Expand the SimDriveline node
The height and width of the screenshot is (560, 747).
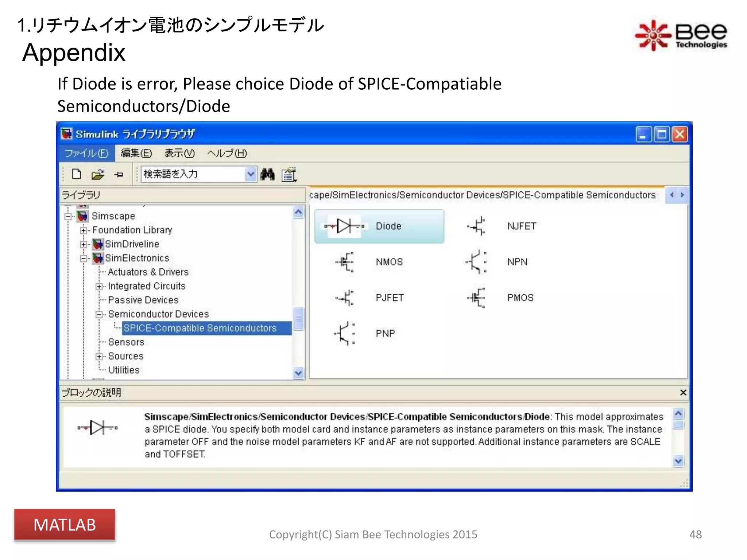pos(84,244)
